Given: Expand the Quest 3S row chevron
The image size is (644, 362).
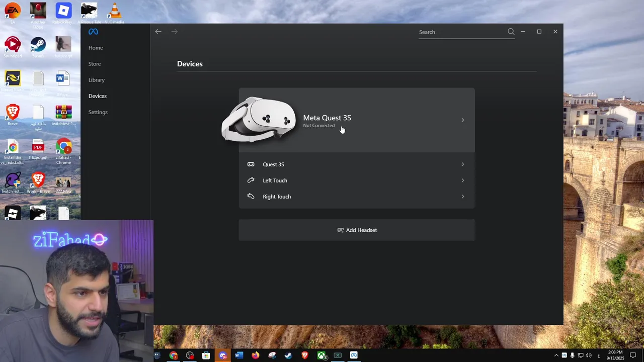Looking at the screenshot, I should [463, 164].
